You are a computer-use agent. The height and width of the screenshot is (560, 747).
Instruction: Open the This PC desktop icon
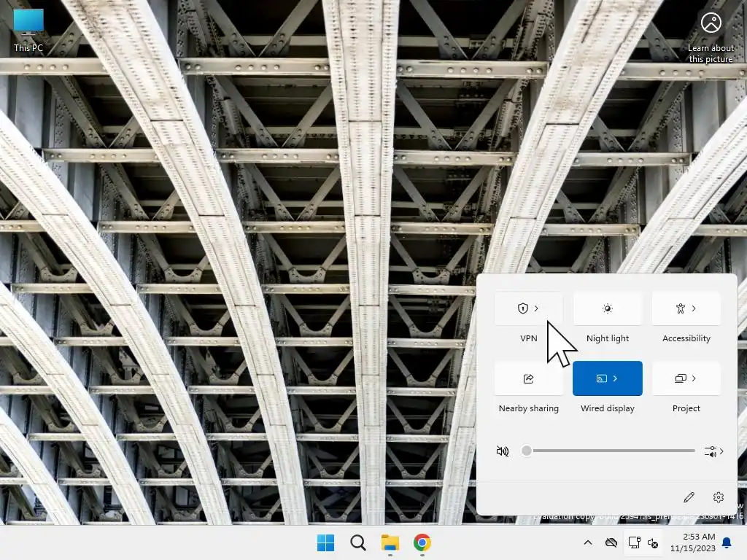tap(28, 30)
